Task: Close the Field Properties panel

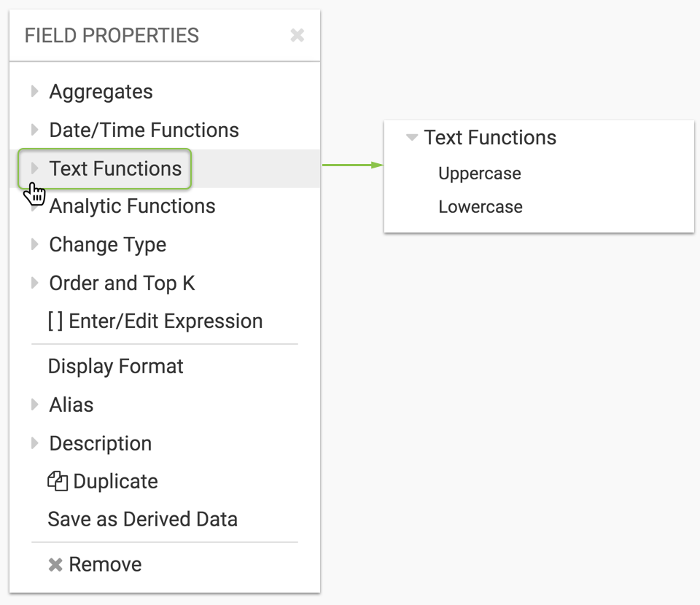Action: [x=297, y=35]
